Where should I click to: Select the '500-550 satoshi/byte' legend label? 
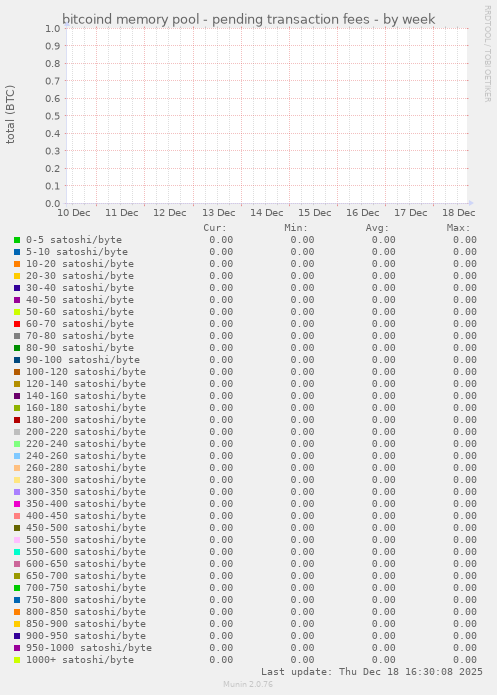pyautogui.click(x=86, y=540)
